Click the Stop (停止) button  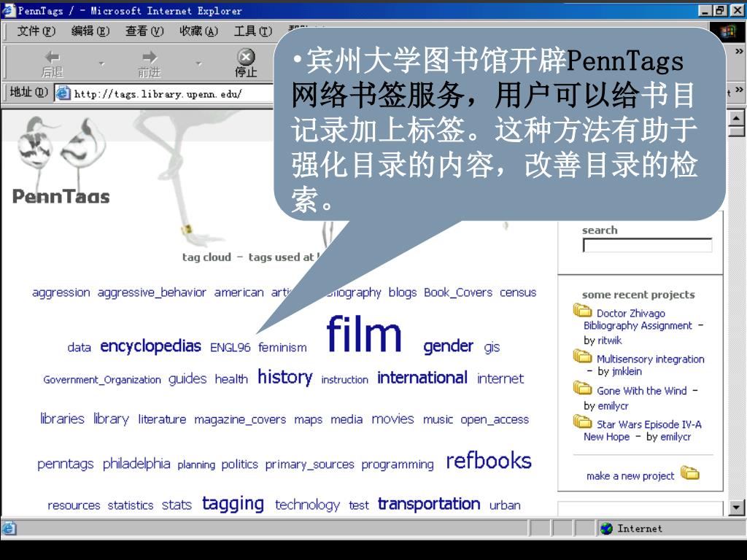[246, 63]
